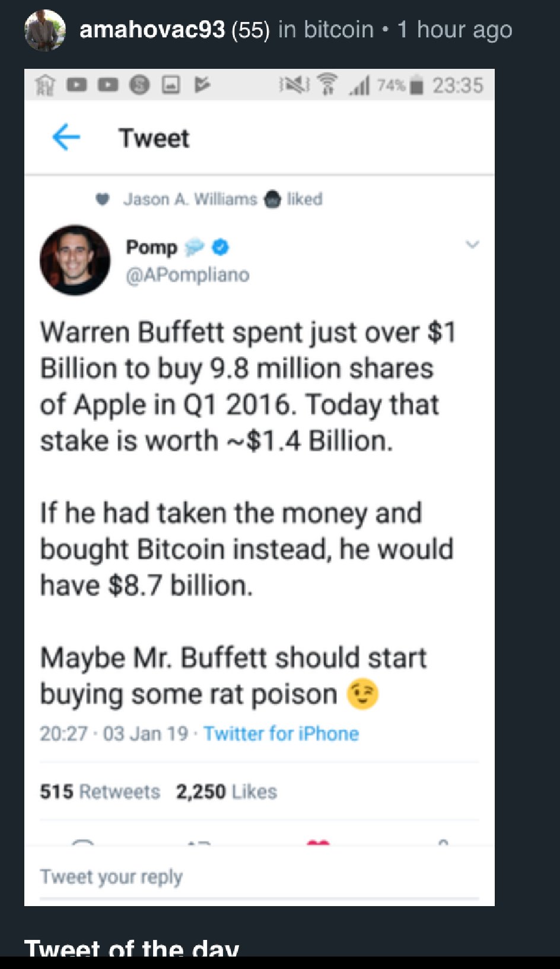The image size is (560, 969).
Task: Open amahovac93 author avatar
Action: (44, 30)
